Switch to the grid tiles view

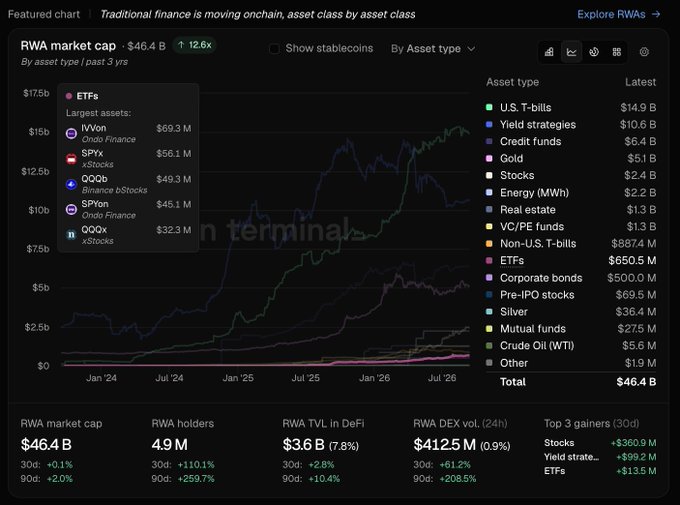coord(617,52)
